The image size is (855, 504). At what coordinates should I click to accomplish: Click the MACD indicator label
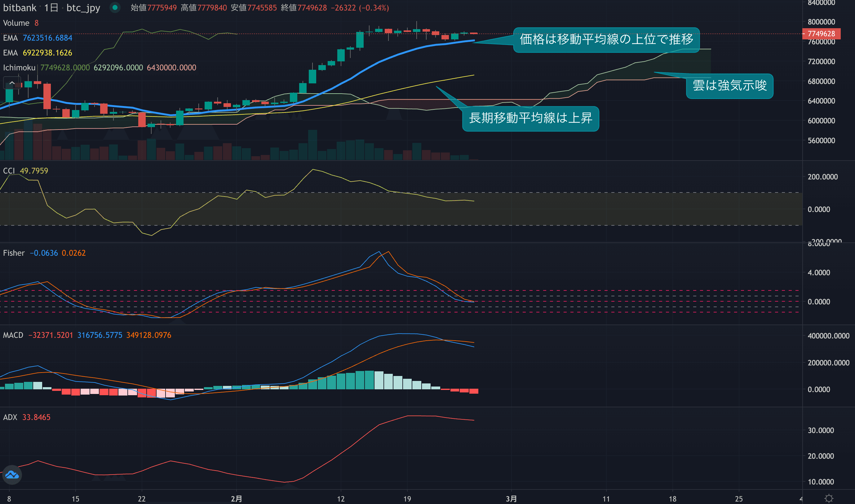click(x=13, y=335)
